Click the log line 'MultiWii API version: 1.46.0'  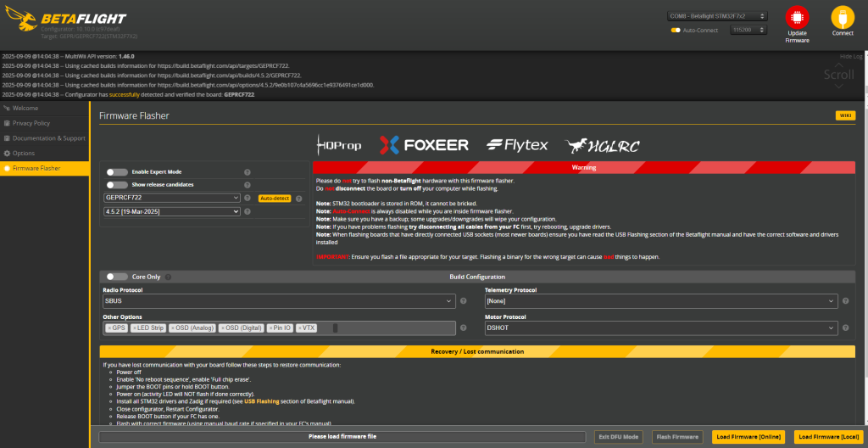tap(68, 57)
